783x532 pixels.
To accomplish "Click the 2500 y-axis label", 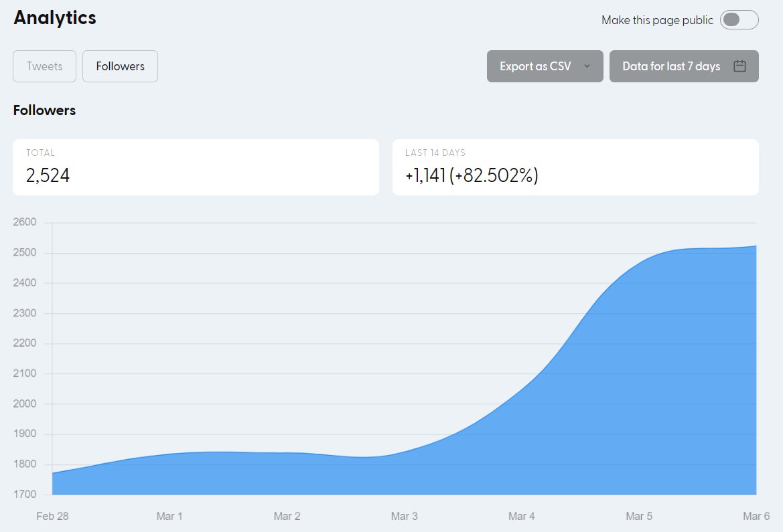I will click(25, 252).
